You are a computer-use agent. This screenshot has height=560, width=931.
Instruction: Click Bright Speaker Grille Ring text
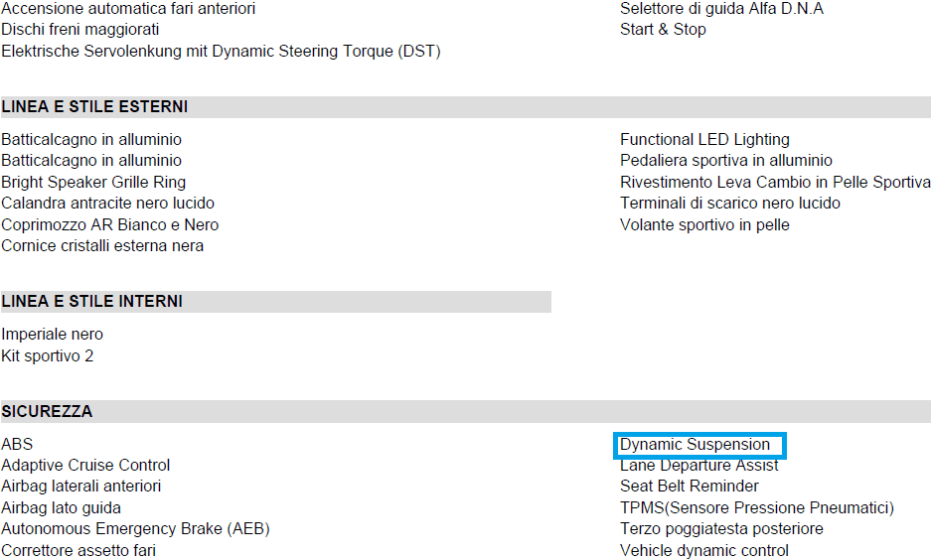[x=93, y=182]
